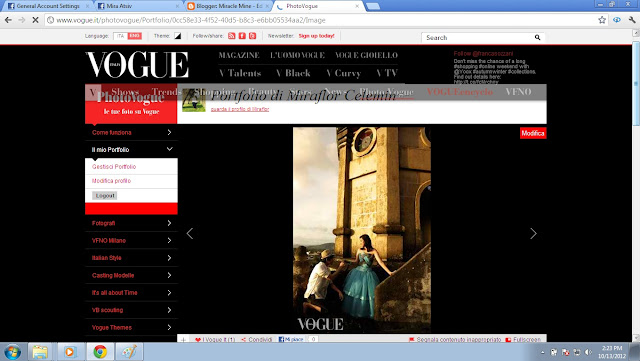Click Condividi share button

pos(257,339)
